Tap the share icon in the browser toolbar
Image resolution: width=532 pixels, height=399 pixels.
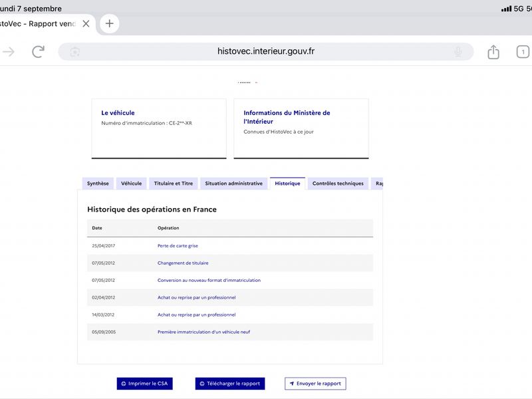pos(493,52)
